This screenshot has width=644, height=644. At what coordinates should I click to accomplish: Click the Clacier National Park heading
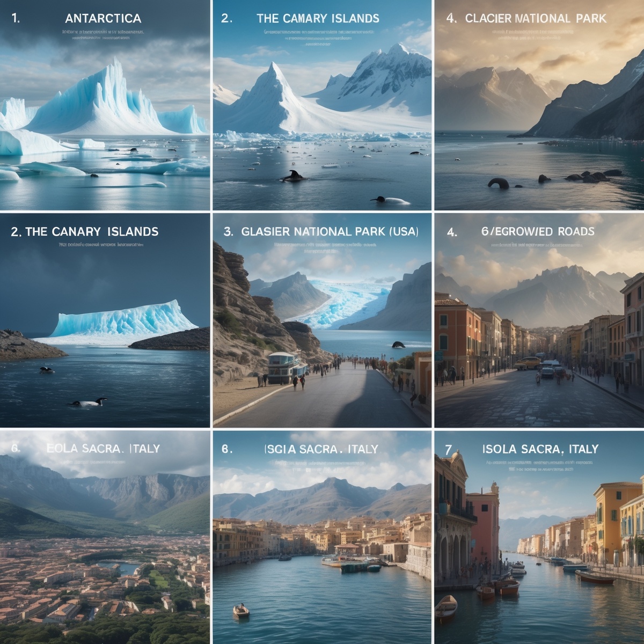pos(536,18)
